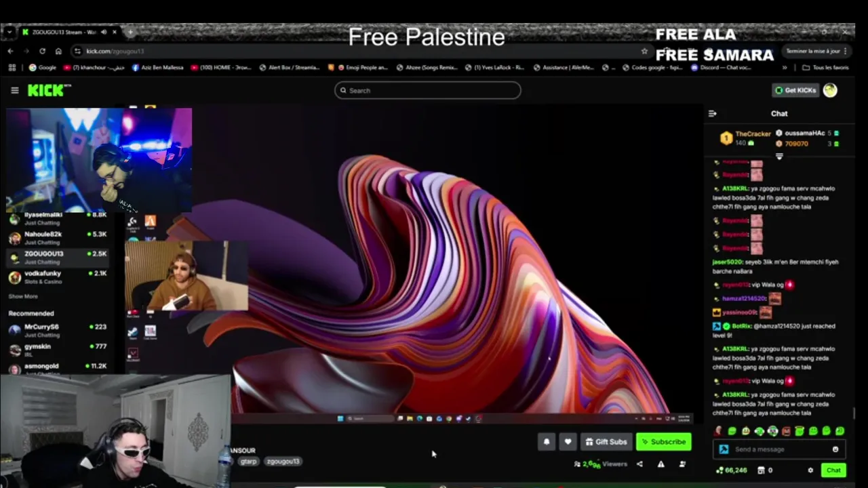Viewport: 868px width, 488px height.
Task: Open recommended channel MrCurryS6
Action: coord(58,330)
